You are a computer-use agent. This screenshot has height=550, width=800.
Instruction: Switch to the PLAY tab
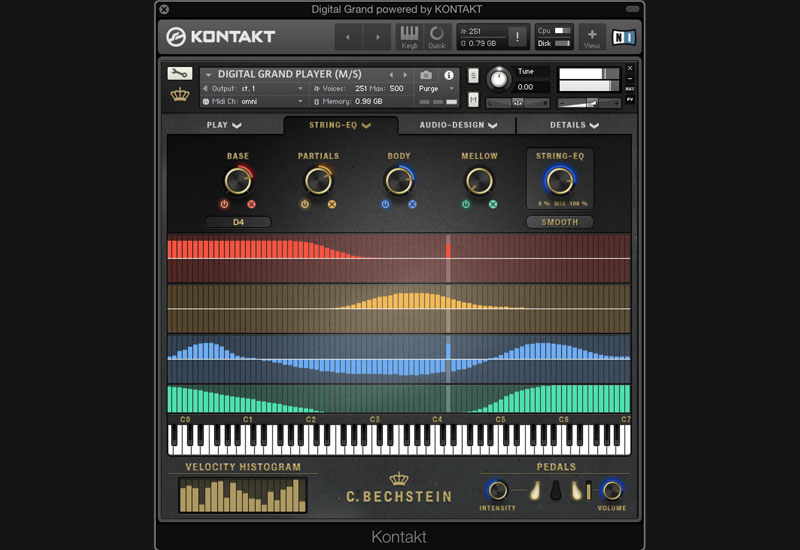tap(223, 125)
